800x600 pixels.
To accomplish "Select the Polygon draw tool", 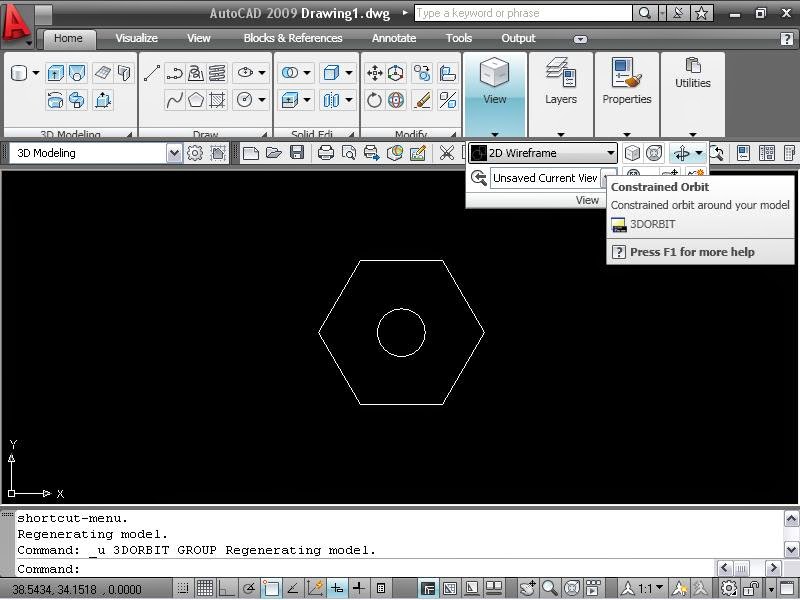I will point(195,100).
